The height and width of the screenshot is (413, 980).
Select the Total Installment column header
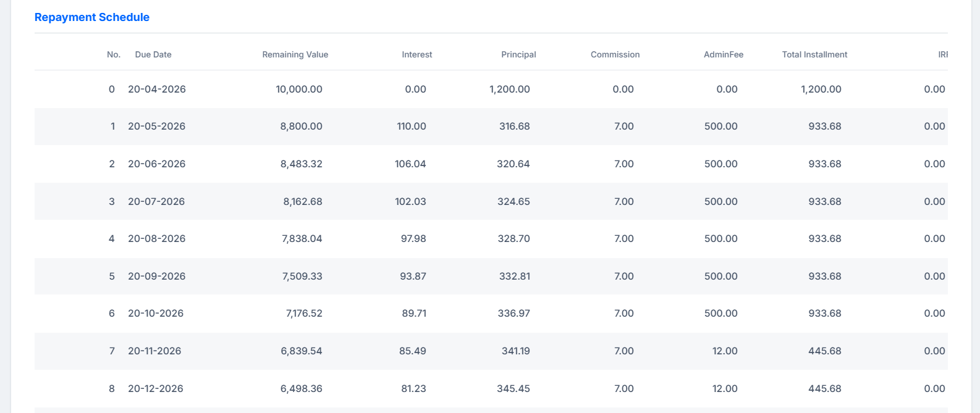[814, 54]
